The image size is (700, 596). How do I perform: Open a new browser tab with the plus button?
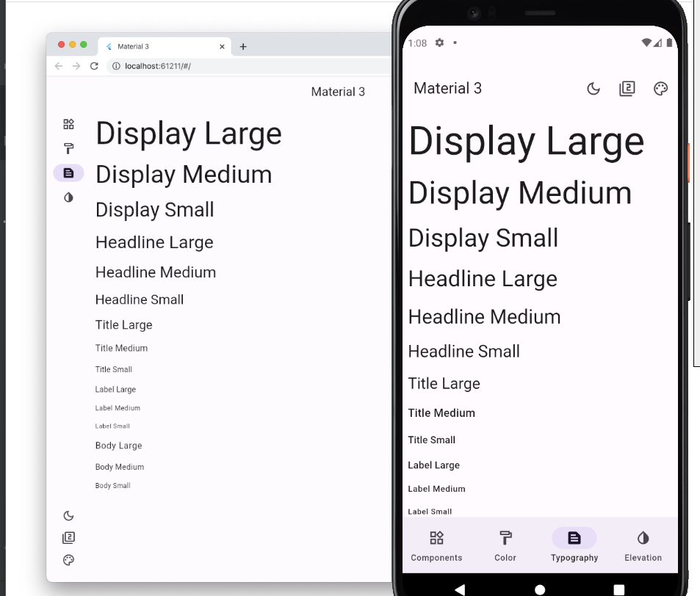pos(242,46)
